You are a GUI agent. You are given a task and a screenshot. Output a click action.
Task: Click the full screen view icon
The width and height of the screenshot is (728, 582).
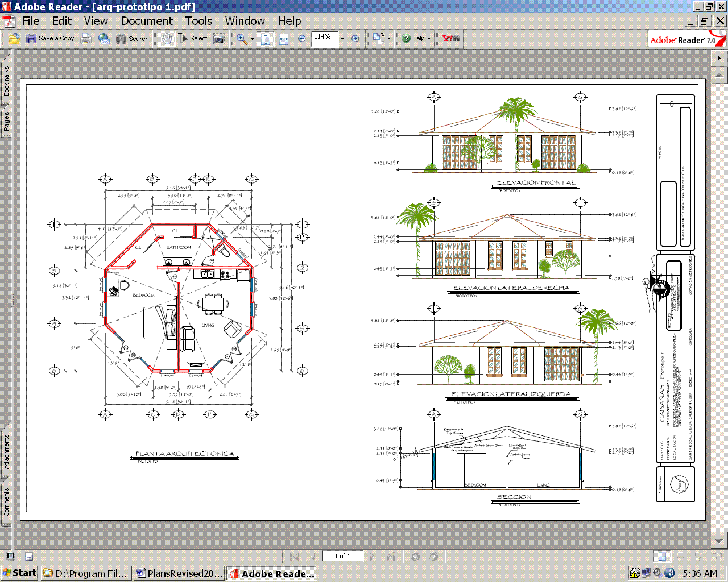(10, 556)
